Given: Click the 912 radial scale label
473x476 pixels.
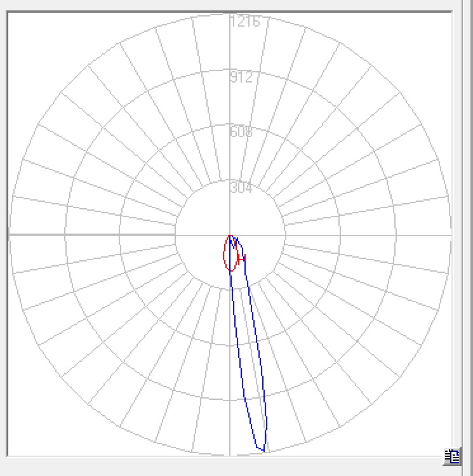Looking at the screenshot, I should click(x=242, y=77).
